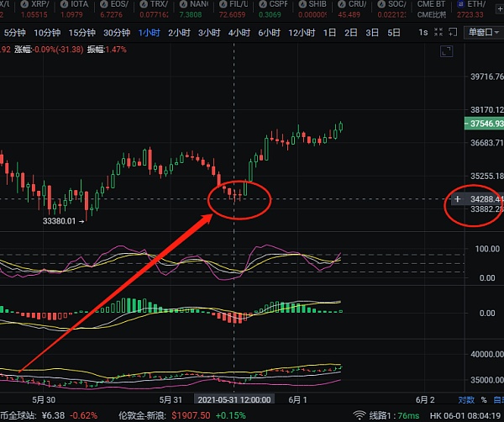The height and width of the screenshot is (422, 504).
Task: Click the 6月 2 date on time axis
Action: click(425, 400)
